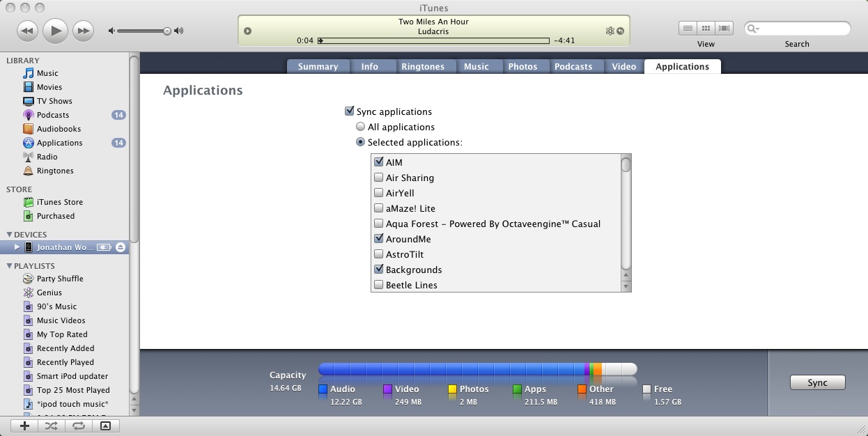The image size is (868, 436).
Task: Eject the Jonathan device
Action: 120,247
